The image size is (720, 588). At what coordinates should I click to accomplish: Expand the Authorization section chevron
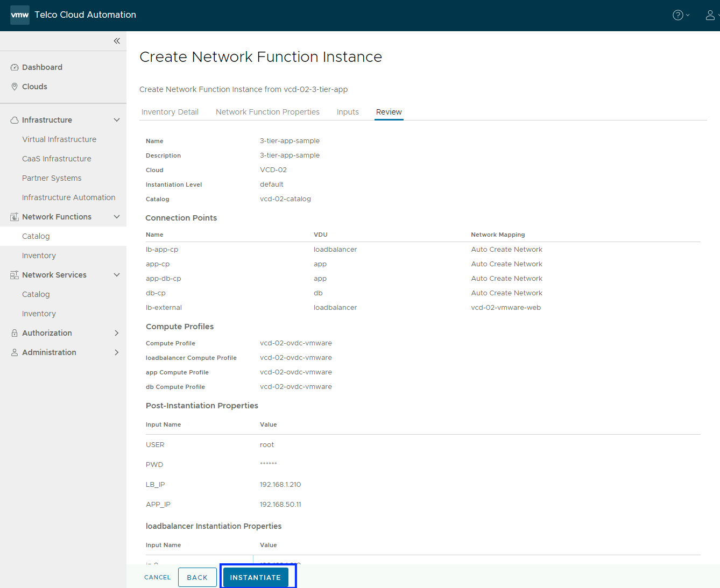coord(117,333)
